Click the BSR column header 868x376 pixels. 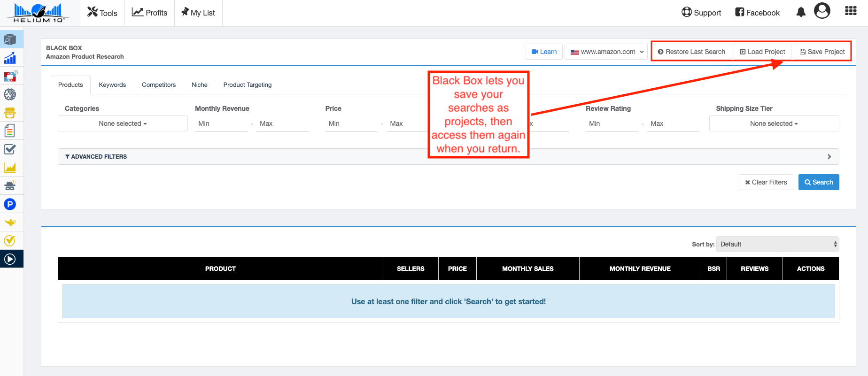[714, 269]
